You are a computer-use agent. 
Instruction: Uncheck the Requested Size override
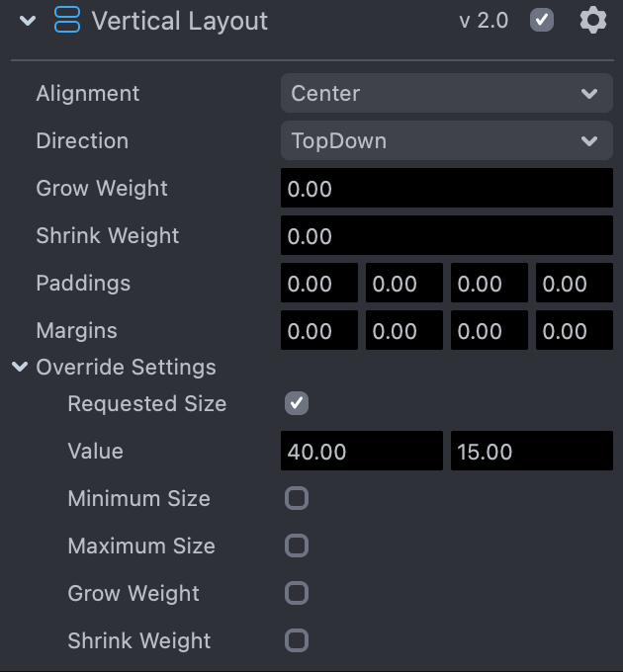pyautogui.click(x=297, y=403)
